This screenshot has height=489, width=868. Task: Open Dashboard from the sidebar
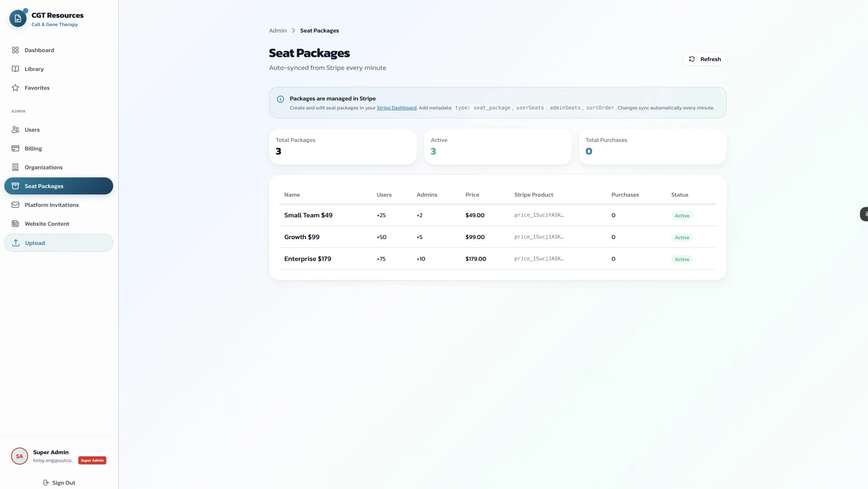pyautogui.click(x=39, y=50)
